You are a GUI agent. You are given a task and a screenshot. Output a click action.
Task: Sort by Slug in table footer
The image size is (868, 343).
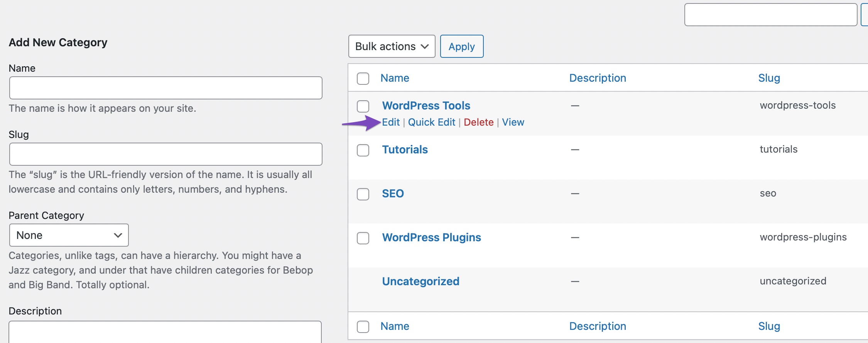(769, 326)
